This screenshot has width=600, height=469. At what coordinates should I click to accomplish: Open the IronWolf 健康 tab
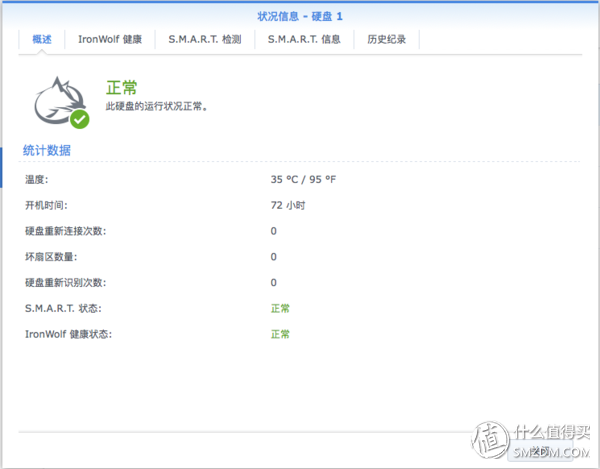pos(110,39)
